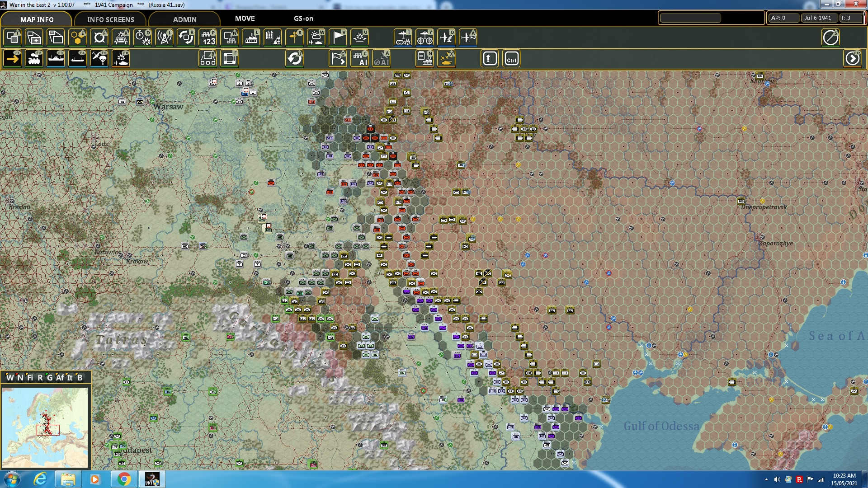Screen dimensions: 868x488
Task: Click the circled slash (S) icon
Action: [x=830, y=38]
